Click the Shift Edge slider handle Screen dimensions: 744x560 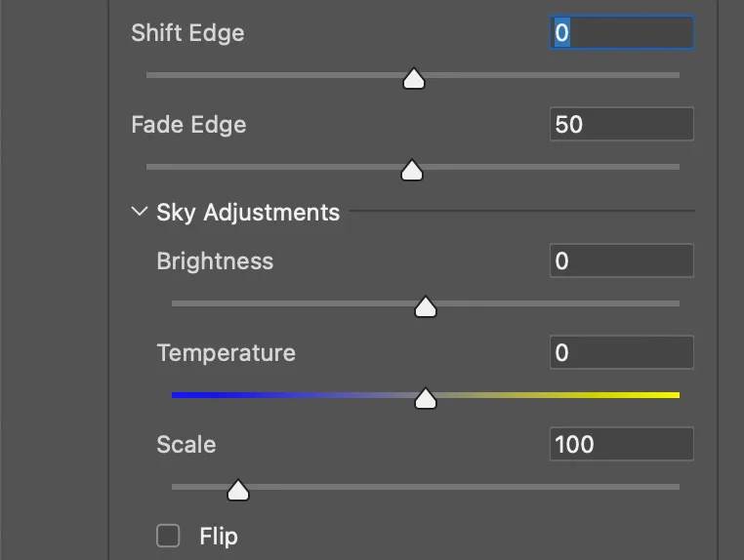pyautogui.click(x=413, y=78)
